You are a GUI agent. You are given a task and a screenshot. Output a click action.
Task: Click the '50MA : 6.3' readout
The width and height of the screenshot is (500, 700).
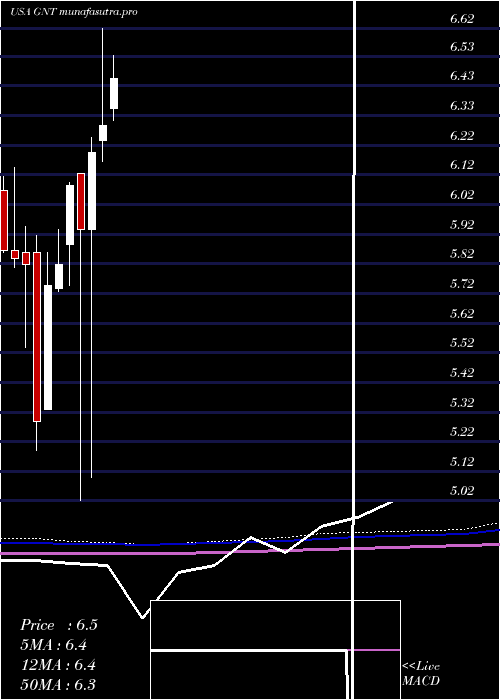pos(58,684)
